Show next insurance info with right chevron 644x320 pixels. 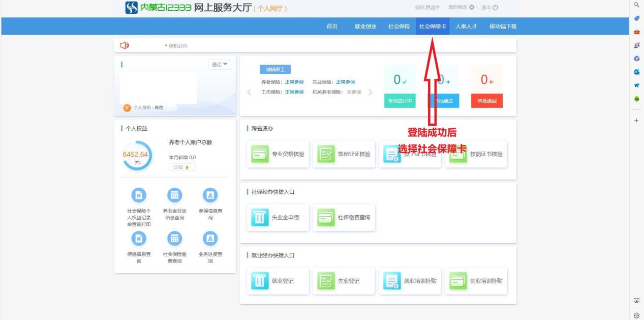(370, 92)
